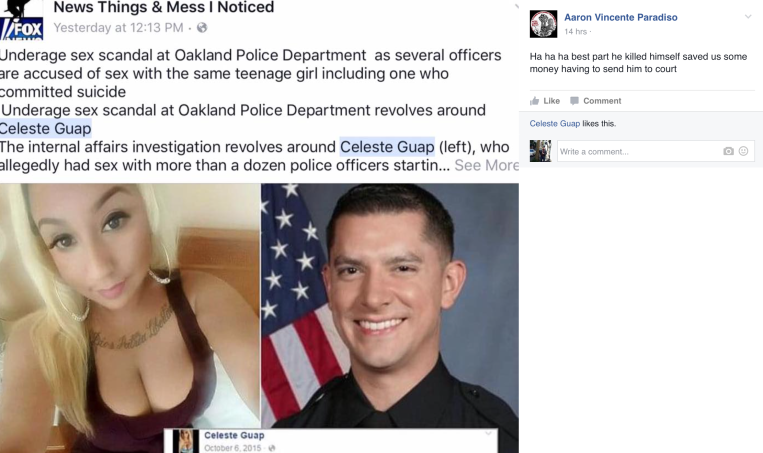
Task: Expand the embedded Celeste Guap post options
Action: (488, 434)
